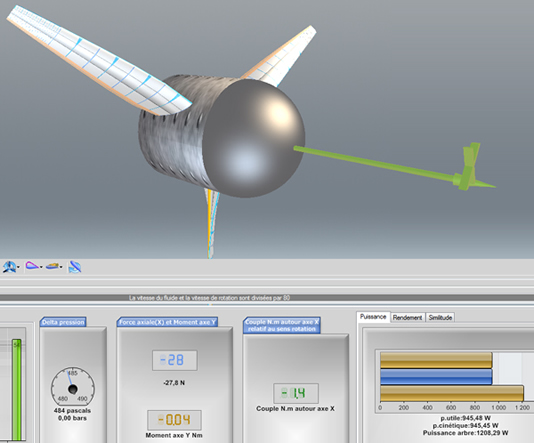This screenshot has width=534, height=443.
Task: Open the propeller view dropdown arrow
Action: 18,267
